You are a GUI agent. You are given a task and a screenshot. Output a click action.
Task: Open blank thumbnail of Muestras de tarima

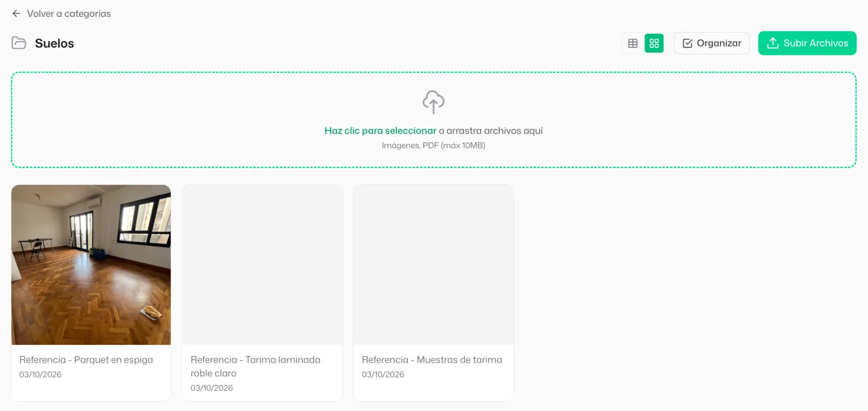[x=433, y=265]
